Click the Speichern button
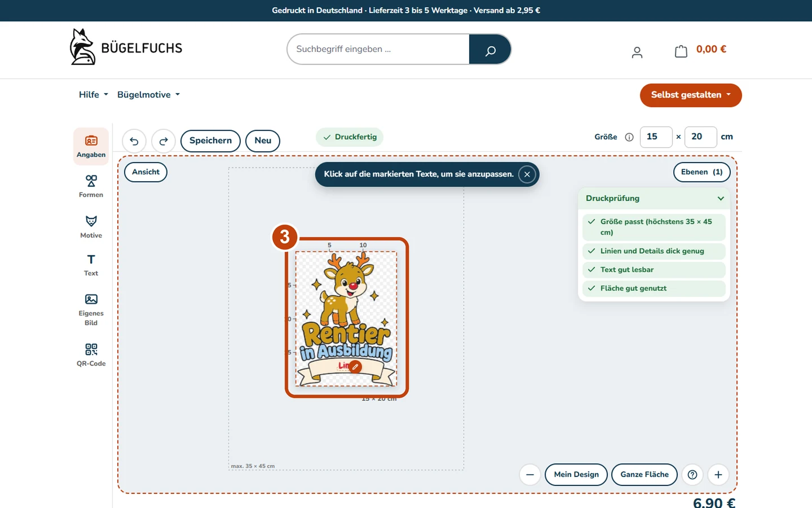Viewport: 812px width, 508px height. click(210, 141)
